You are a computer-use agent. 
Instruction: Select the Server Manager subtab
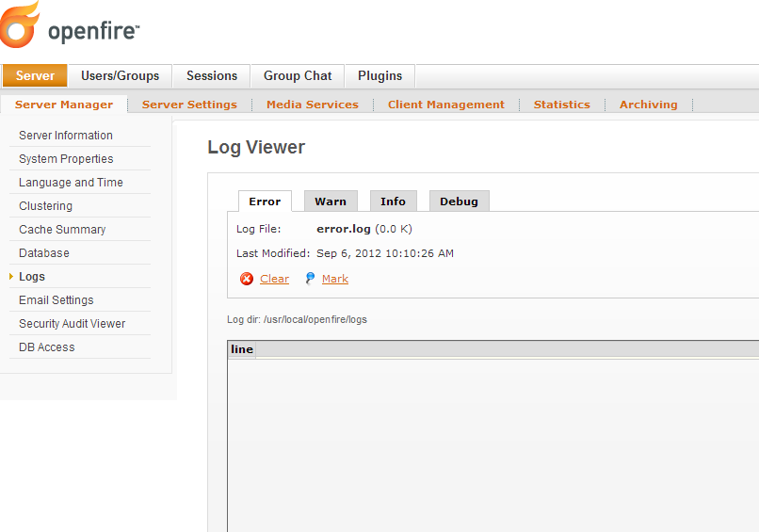click(64, 105)
